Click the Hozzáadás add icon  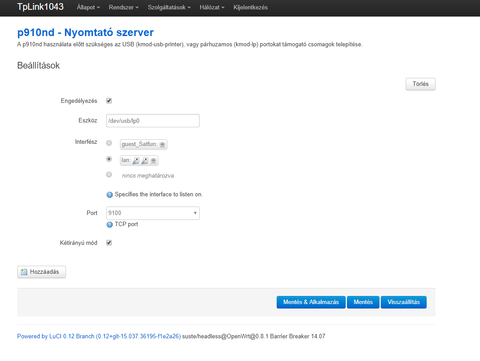24,272
